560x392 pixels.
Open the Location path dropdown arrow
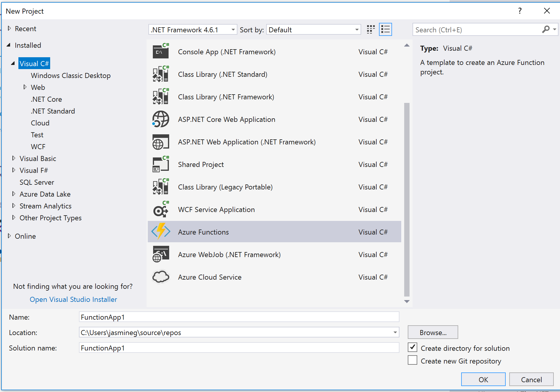tap(395, 332)
